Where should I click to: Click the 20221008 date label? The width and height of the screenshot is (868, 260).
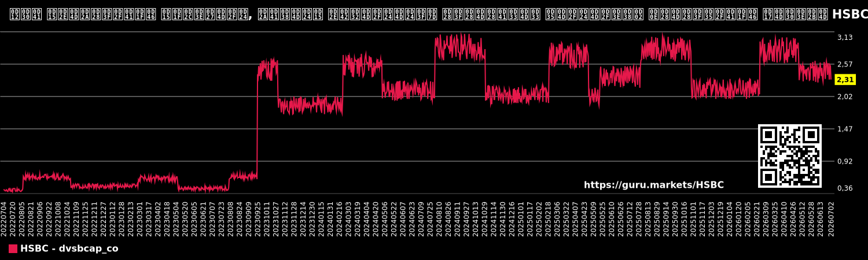(x=58, y=218)
